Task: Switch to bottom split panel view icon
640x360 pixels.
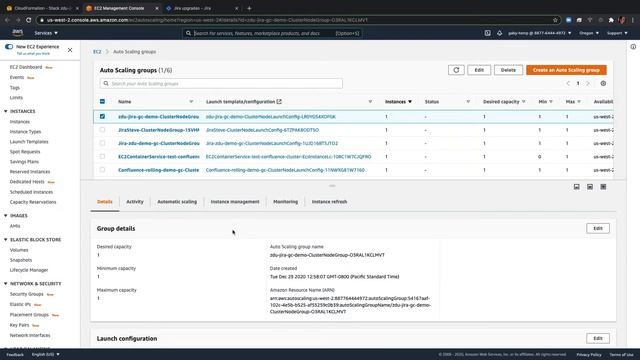Action: pos(577,187)
